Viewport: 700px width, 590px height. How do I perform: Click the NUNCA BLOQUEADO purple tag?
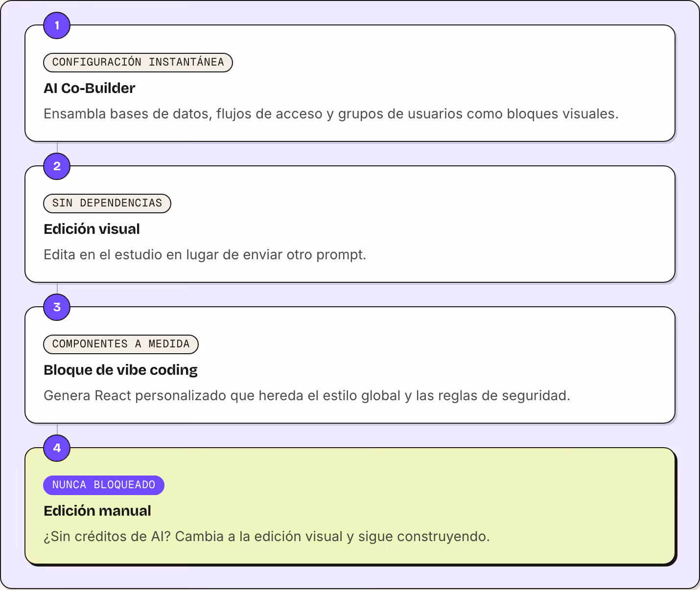click(104, 485)
